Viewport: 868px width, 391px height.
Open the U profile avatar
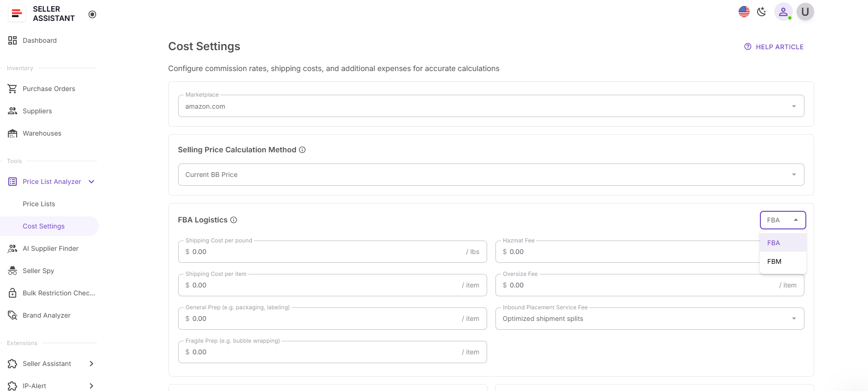point(805,12)
